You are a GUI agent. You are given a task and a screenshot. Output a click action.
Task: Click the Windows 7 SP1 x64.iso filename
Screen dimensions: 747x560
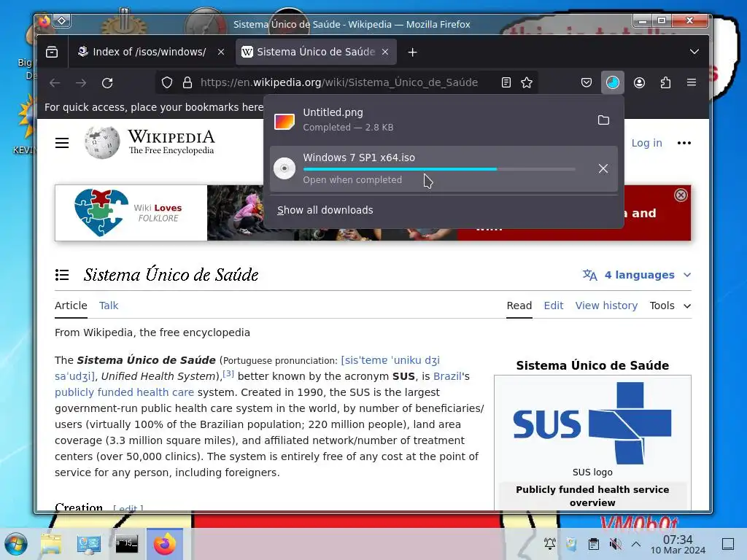(359, 157)
